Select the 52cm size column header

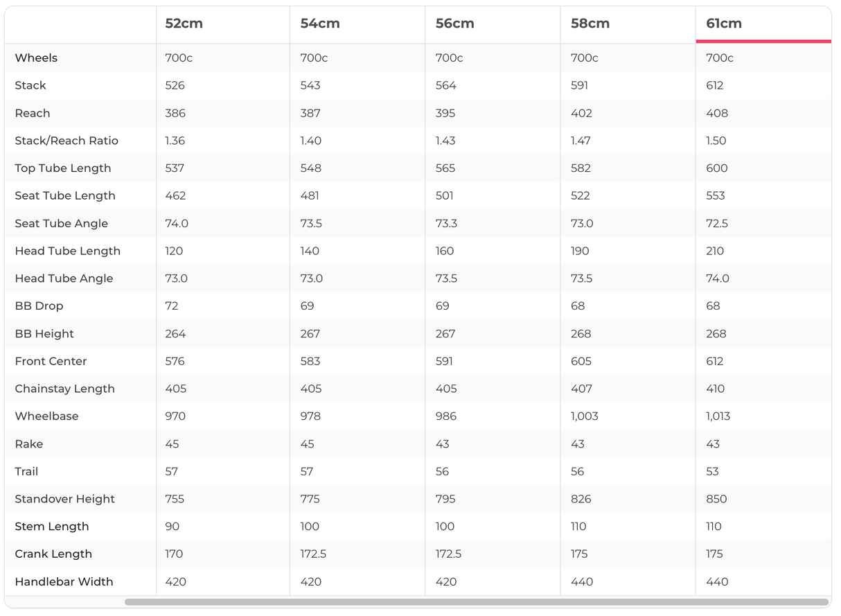184,24
